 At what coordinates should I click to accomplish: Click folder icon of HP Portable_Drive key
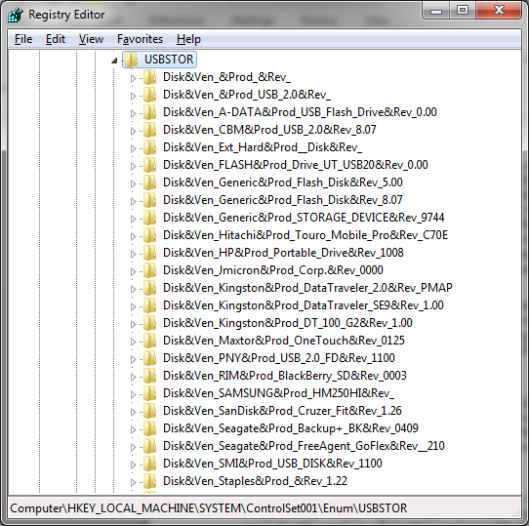tap(149, 253)
